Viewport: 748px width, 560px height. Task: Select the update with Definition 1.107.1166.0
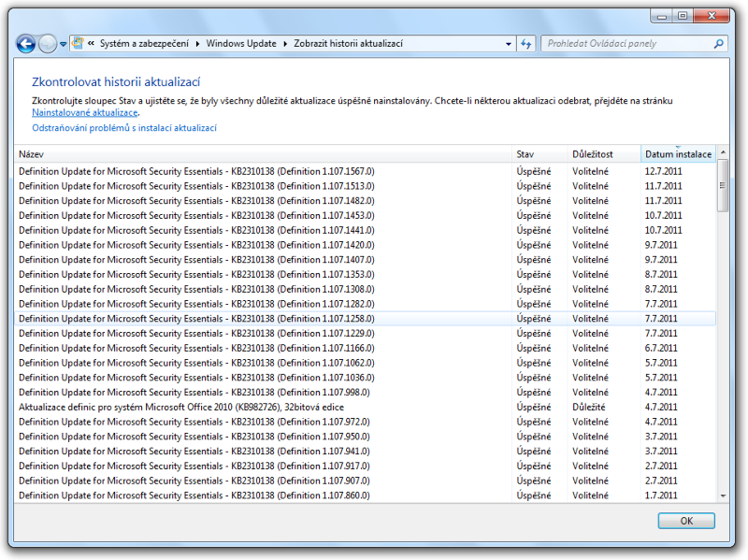pos(366,348)
